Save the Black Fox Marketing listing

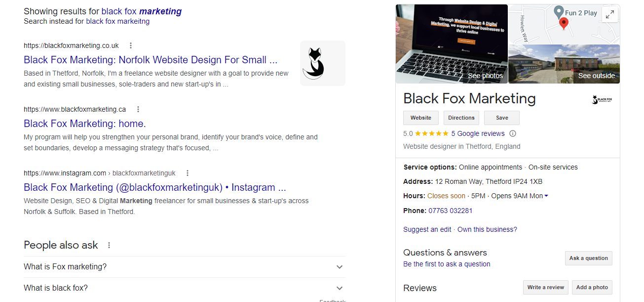[501, 118]
